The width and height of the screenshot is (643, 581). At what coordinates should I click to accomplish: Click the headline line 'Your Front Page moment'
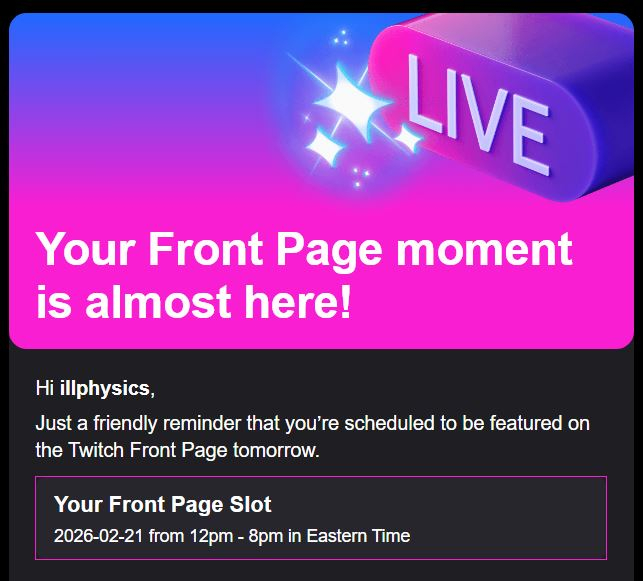click(x=303, y=249)
